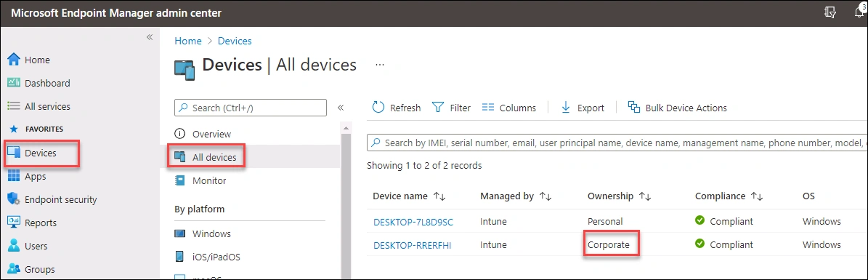The image size is (868, 280).
Task: Click the All devices icon in sub-menu
Action: [x=179, y=157]
